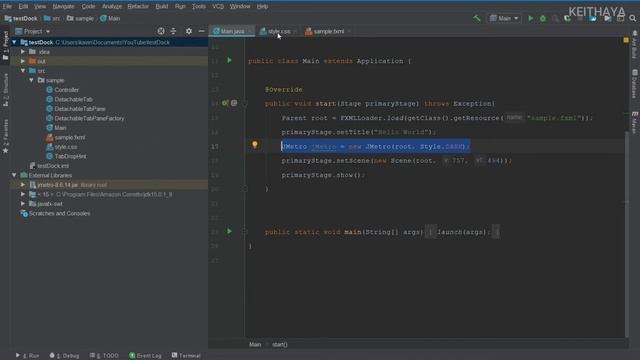Screen dimensions: 640x360
Task: Open the Structure side tool window
Action: (5, 90)
